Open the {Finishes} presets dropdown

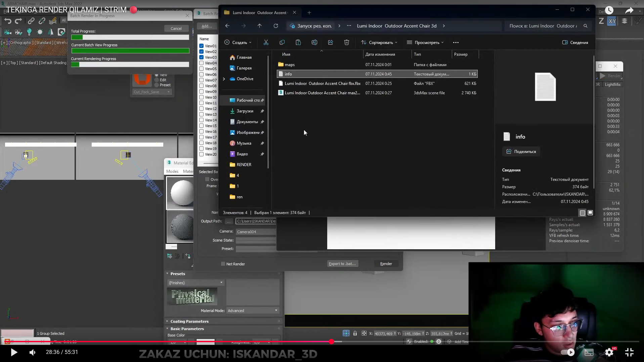(195, 283)
